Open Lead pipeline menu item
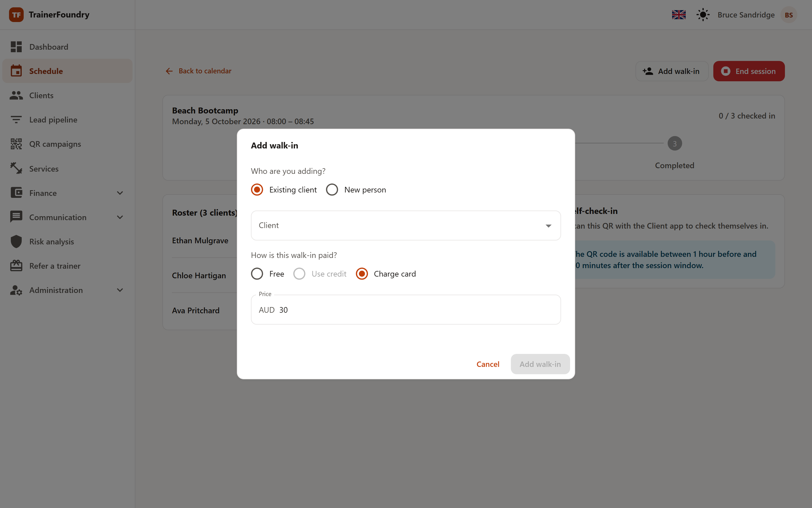 pyautogui.click(x=67, y=120)
